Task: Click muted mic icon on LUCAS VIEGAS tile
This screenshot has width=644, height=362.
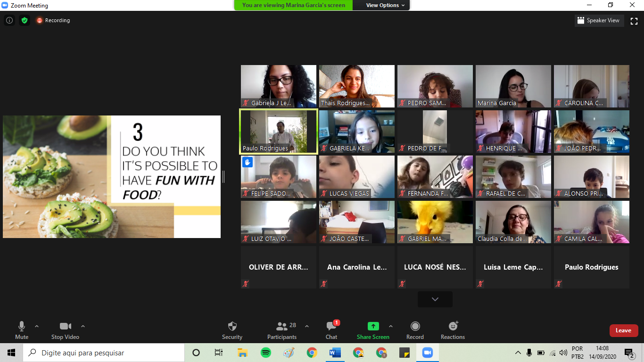Action: [x=324, y=193]
